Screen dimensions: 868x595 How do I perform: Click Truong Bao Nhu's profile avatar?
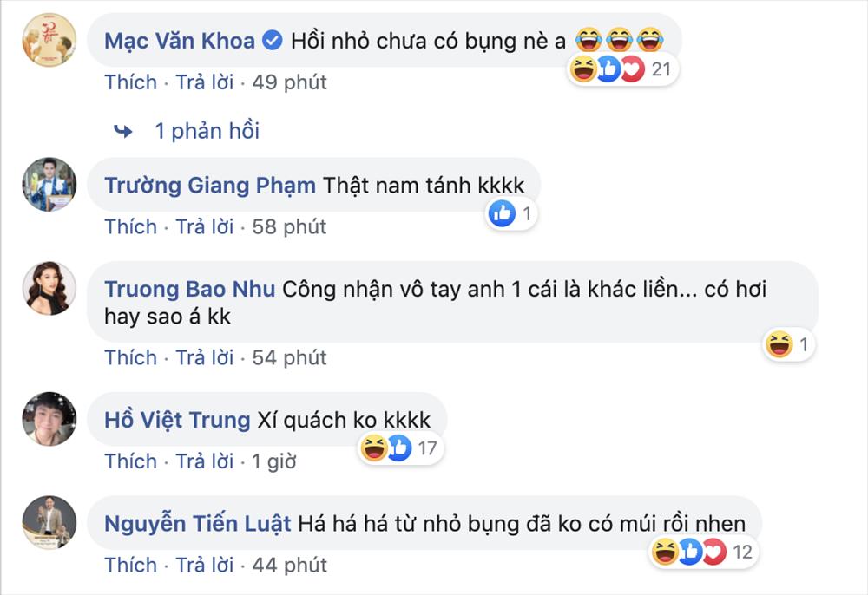(x=47, y=287)
